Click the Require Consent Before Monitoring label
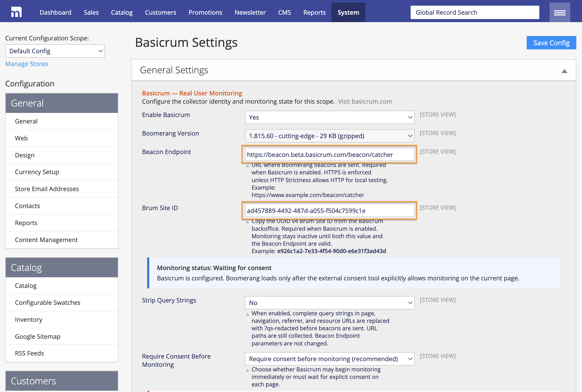The image size is (582, 392). pos(176,360)
